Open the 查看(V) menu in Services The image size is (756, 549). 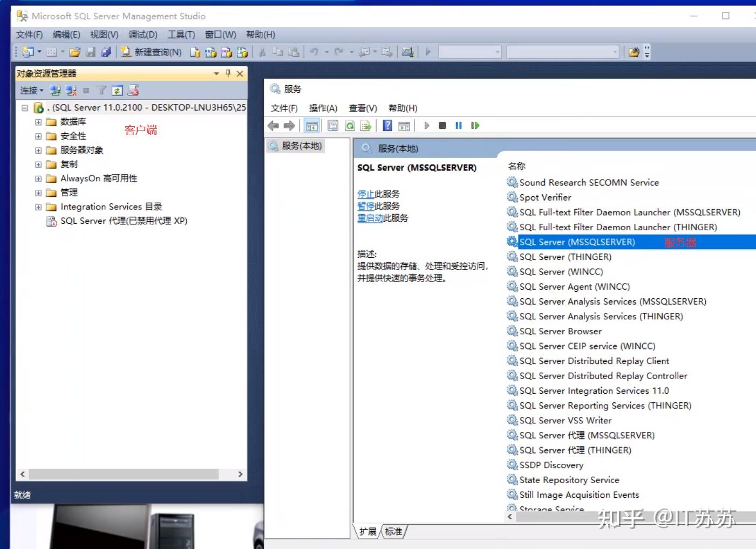(x=363, y=108)
